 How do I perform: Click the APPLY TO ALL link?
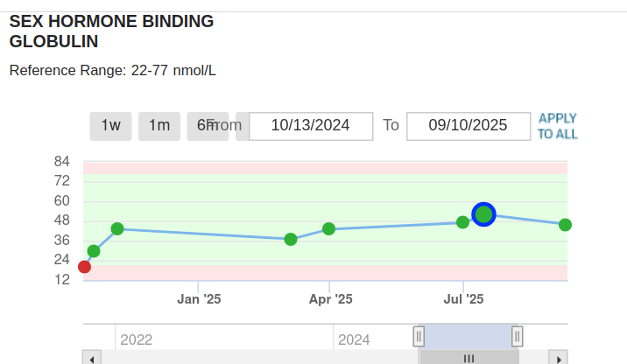(558, 126)
